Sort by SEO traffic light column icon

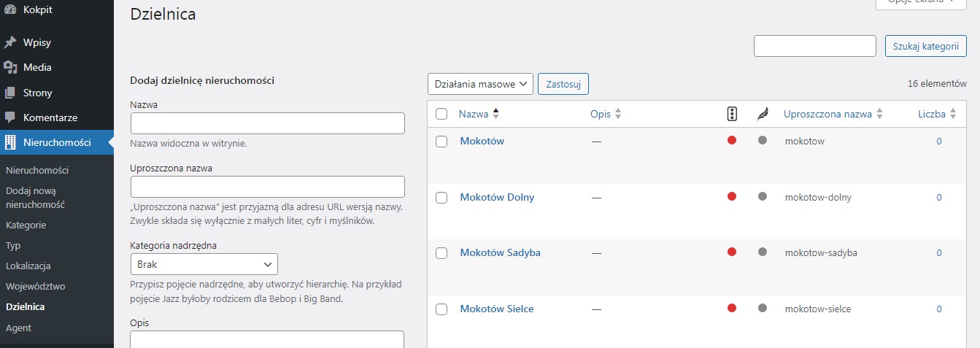pyautogui.click(x=732, y=114)
